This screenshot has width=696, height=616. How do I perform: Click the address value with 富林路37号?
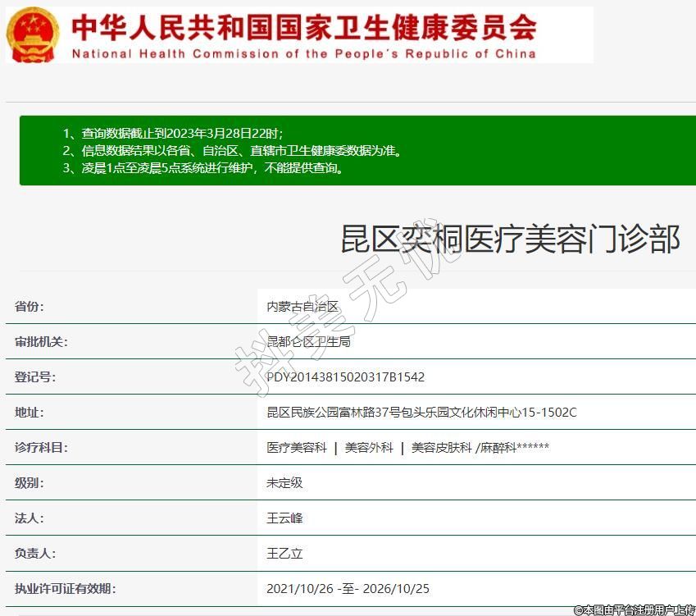pos(421,412)
